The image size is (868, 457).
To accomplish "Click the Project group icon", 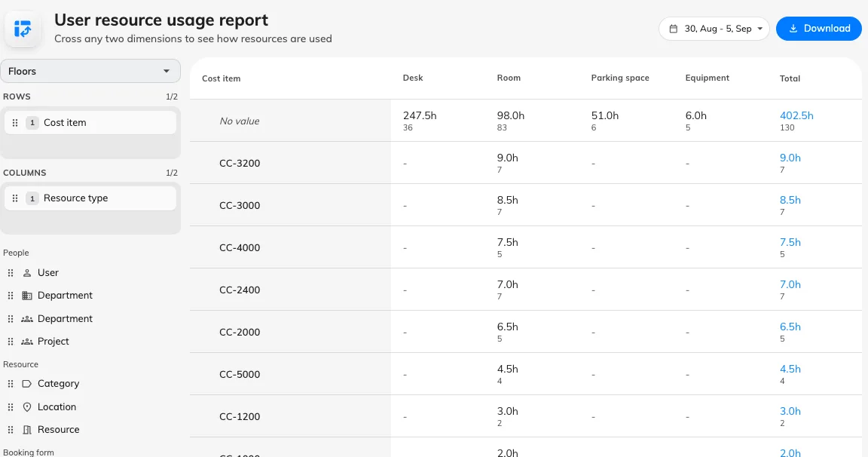I will [x=26, y=341].
